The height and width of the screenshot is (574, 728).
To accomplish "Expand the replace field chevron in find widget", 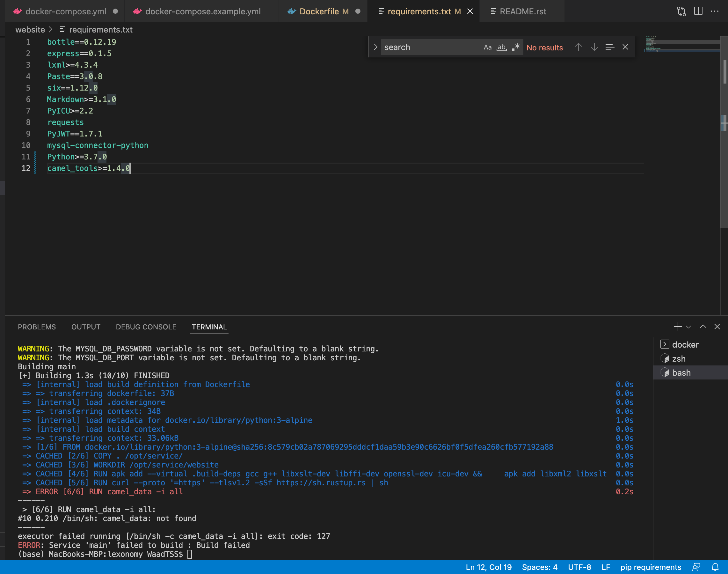I will [x=375, y=48].
